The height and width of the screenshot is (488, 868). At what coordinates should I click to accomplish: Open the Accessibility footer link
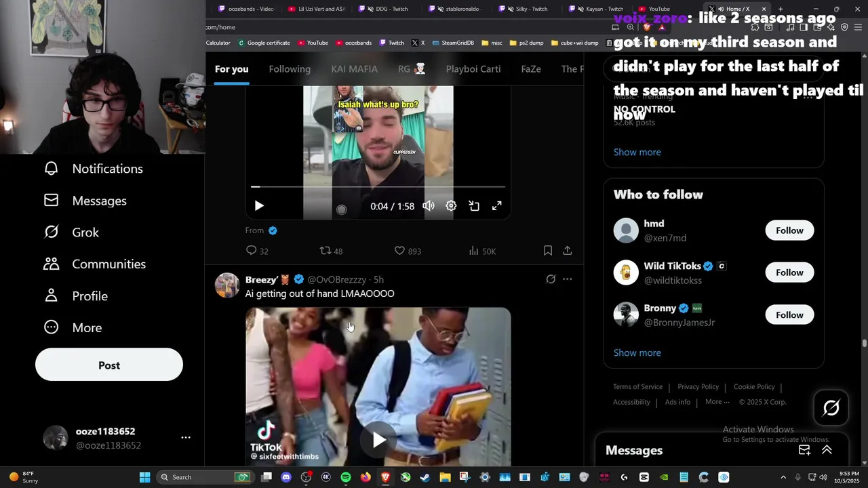click(x=631, y=402)
